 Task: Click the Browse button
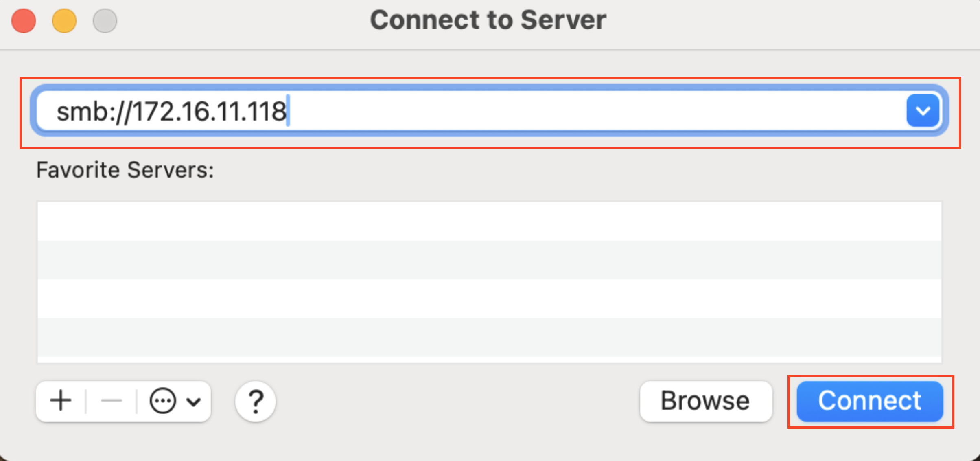705,401
